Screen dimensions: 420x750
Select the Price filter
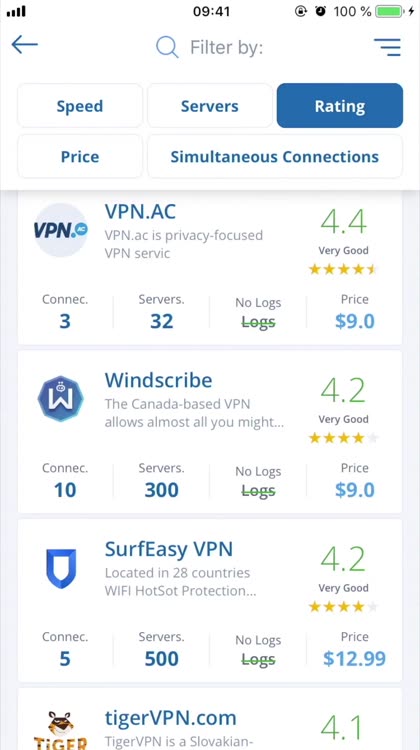[x=80, y=156]
